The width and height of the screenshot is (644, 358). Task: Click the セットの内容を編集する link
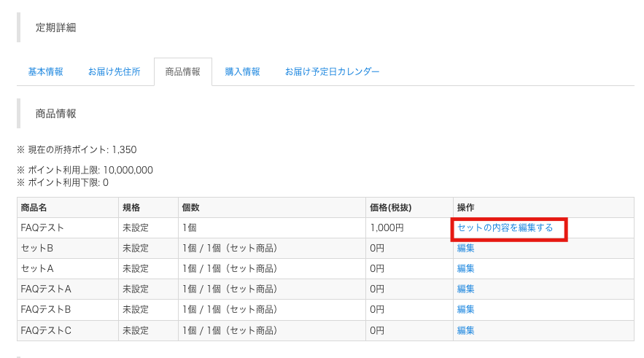tap(505, 228)
